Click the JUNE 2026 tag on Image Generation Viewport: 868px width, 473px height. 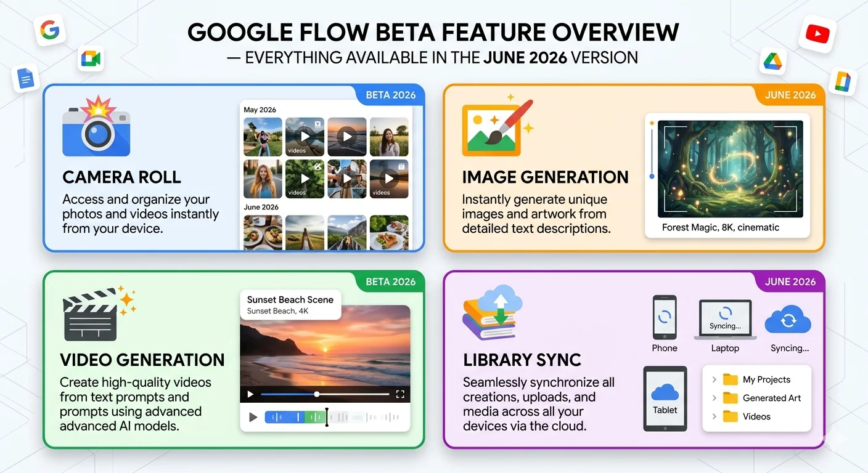pos(790,95)
